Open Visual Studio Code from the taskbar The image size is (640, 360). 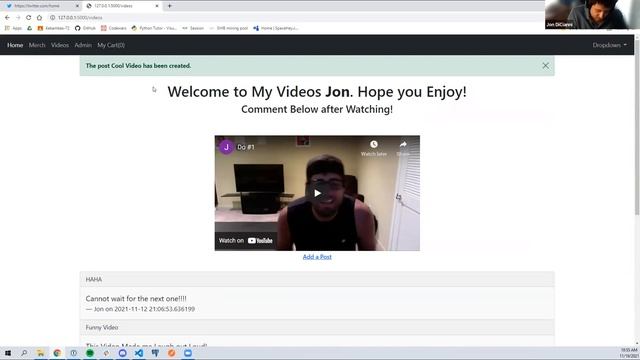pyautogui.click(x=139, y=353)
